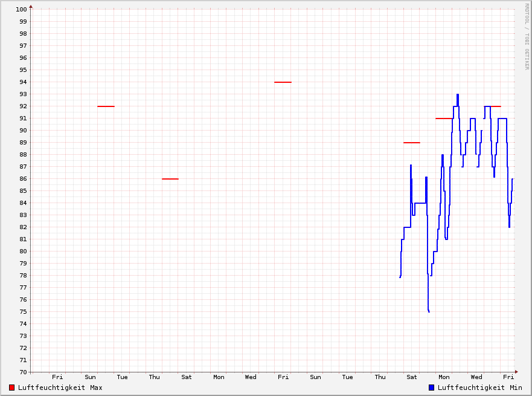Click the red Max line segment at 94
Screen dimensions: 532x396
coord(283,82)
